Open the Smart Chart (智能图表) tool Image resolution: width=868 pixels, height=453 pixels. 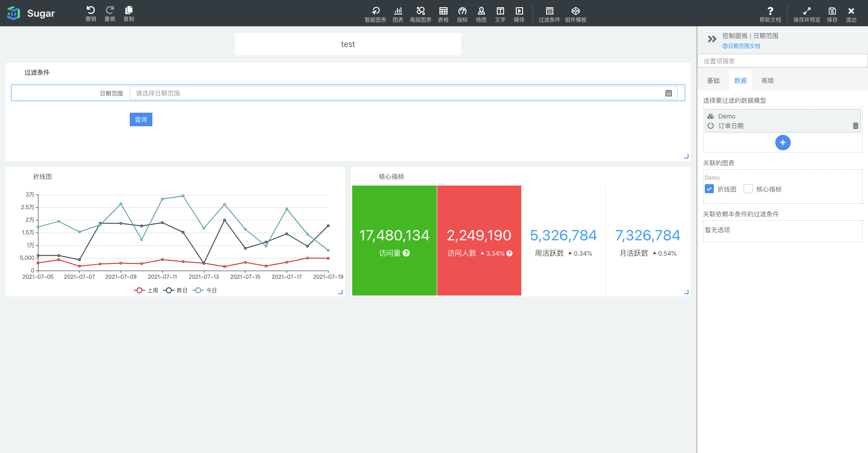[375, 11]
